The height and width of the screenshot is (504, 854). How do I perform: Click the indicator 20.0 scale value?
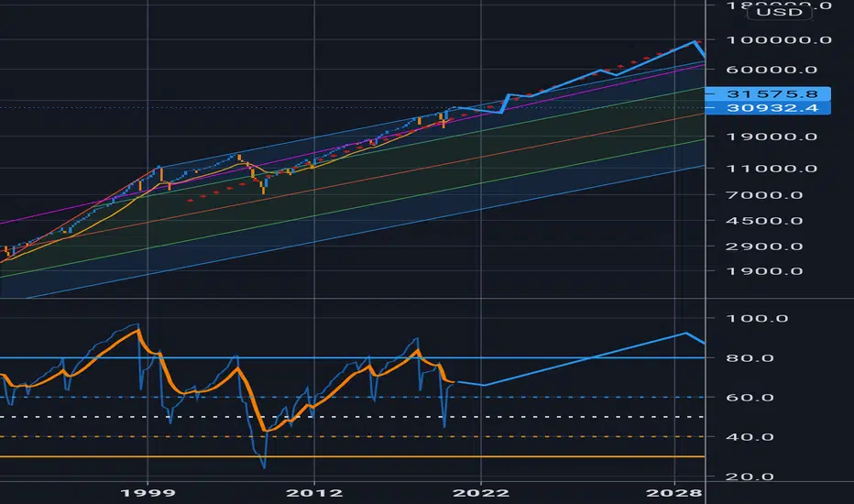click(750, 477)
